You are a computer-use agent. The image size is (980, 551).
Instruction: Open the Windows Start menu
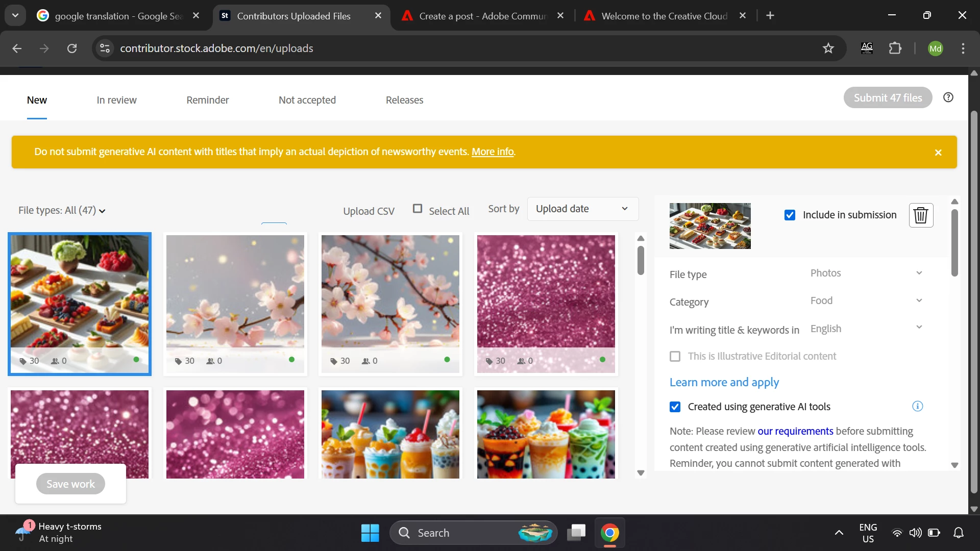370,533
